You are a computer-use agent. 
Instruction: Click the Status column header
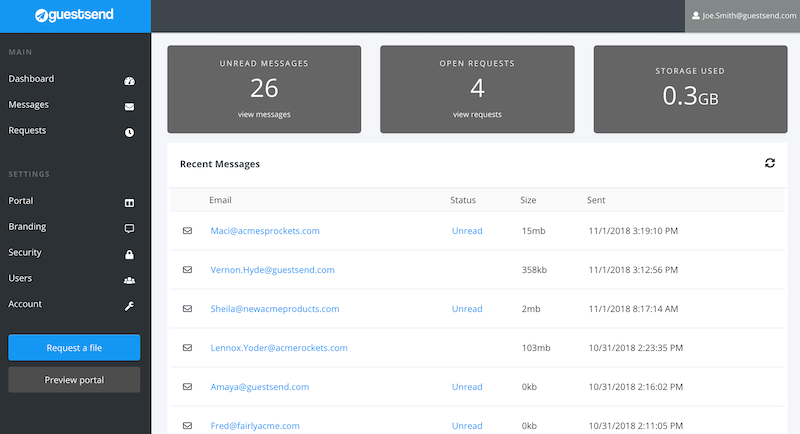pos(463,200)
